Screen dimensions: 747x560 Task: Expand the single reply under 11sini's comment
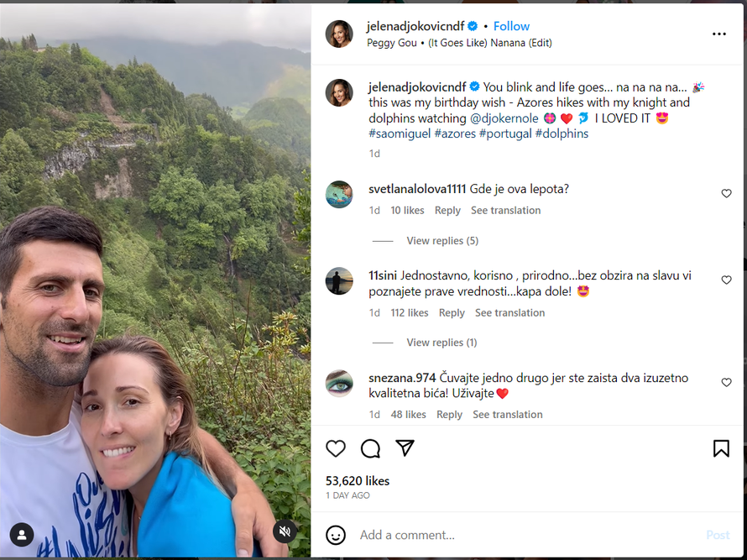(x=441, y=343)
